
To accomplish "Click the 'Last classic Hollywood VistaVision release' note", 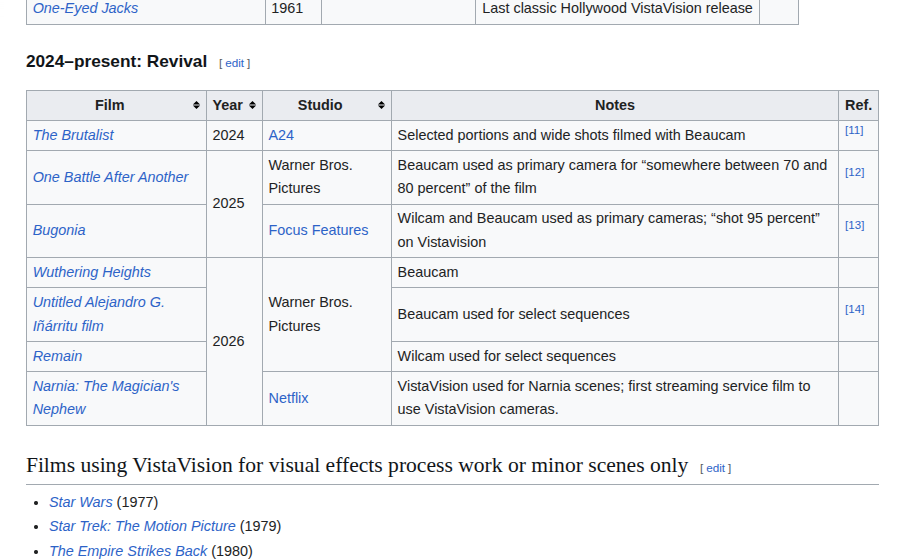I will coord(617,8).
